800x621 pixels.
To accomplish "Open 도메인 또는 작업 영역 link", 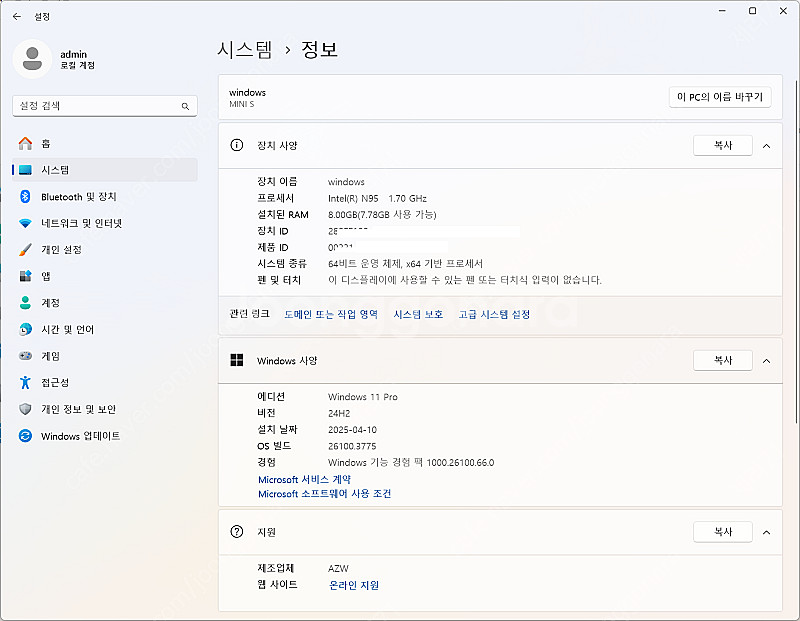I will point(331,314).
